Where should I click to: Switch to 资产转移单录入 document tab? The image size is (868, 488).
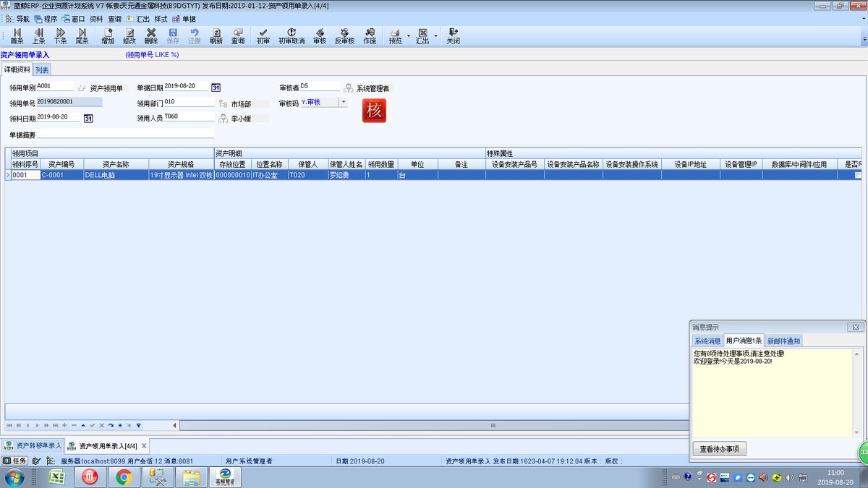33,445
